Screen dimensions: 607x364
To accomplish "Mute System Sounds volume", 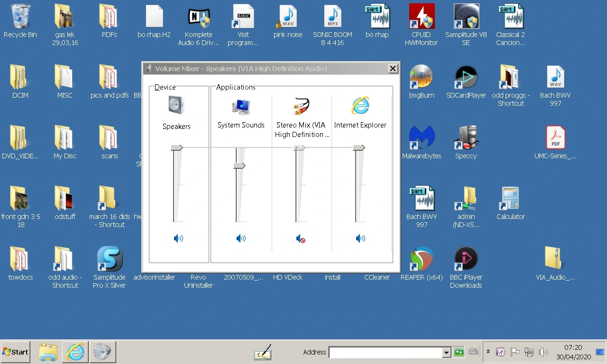I will (x=241, y=238).
